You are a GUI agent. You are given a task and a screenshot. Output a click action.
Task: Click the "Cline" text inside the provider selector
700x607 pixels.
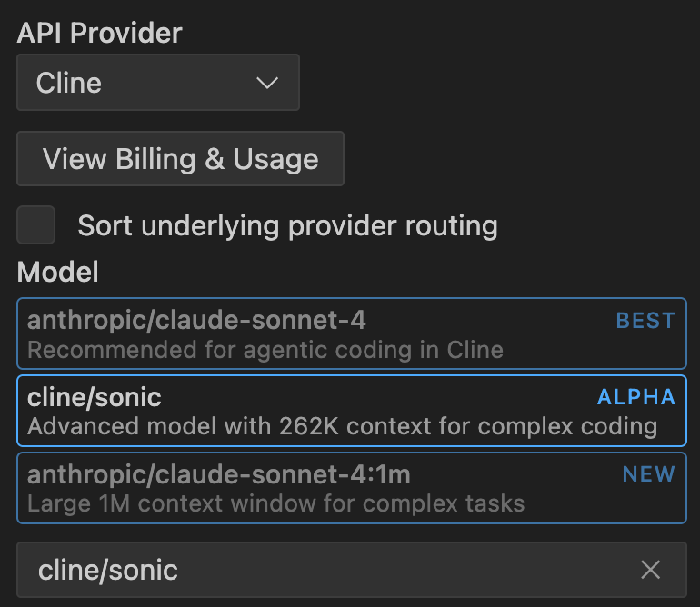[x=69, y=84]
